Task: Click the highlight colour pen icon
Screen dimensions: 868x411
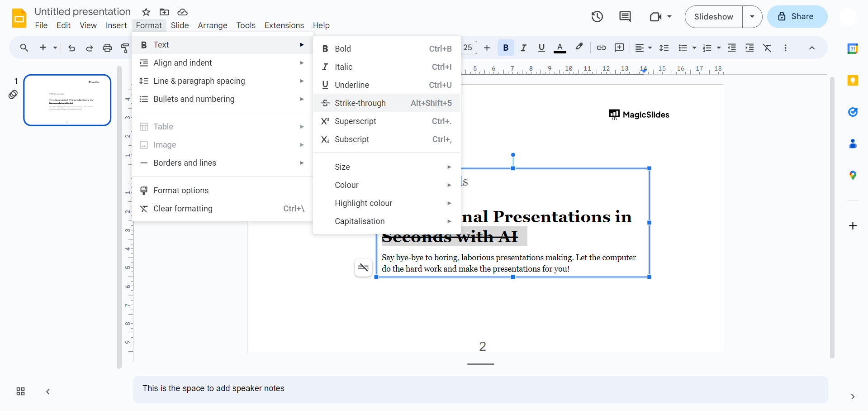Action: (x=579, y=47)
